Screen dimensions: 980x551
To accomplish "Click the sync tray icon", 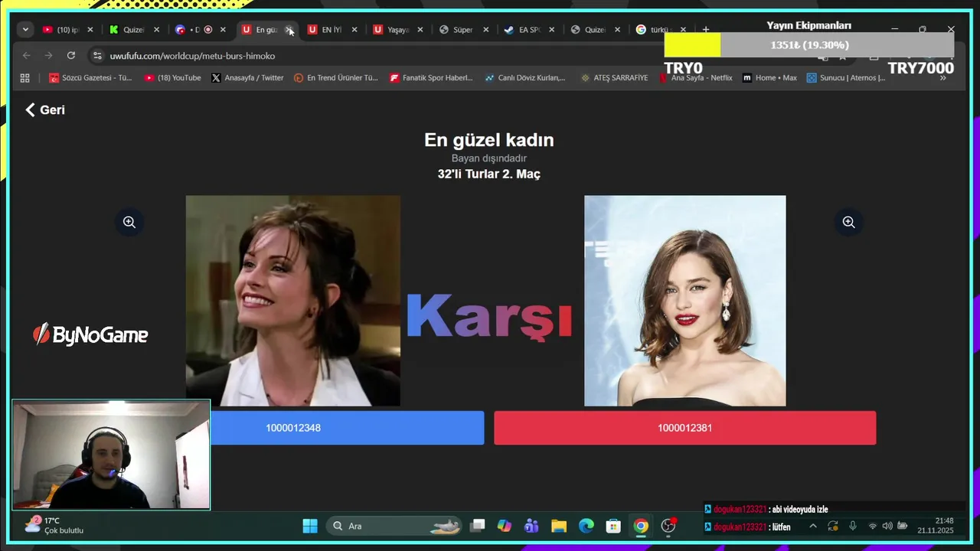I will (x=833, y=527).
